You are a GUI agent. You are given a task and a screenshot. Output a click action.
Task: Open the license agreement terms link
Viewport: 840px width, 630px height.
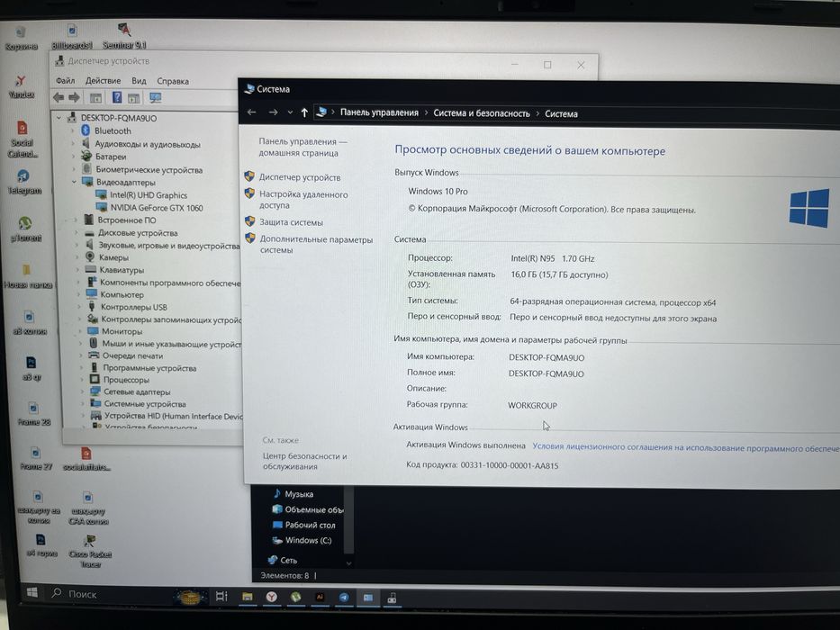(x=685, y=447)
